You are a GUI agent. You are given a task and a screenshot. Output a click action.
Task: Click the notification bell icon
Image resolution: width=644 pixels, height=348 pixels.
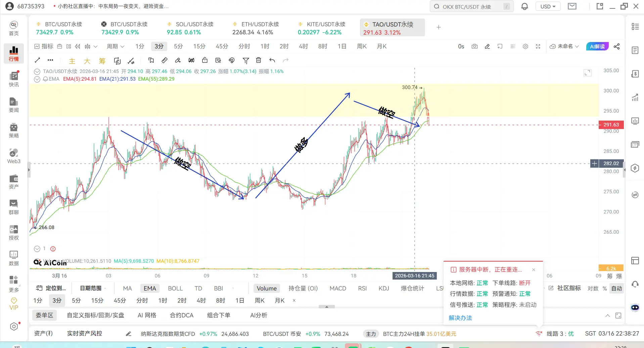(524, 6)
